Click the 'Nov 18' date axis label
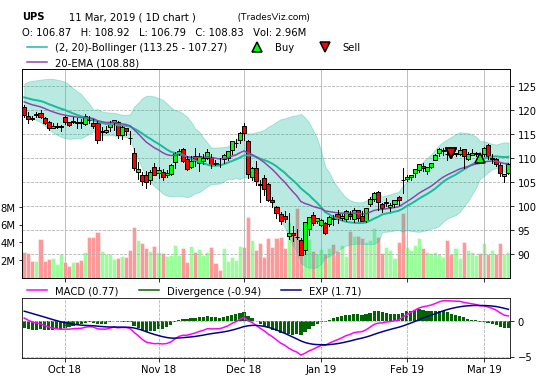Screen dimensions: 541x386 pos(158,369)
